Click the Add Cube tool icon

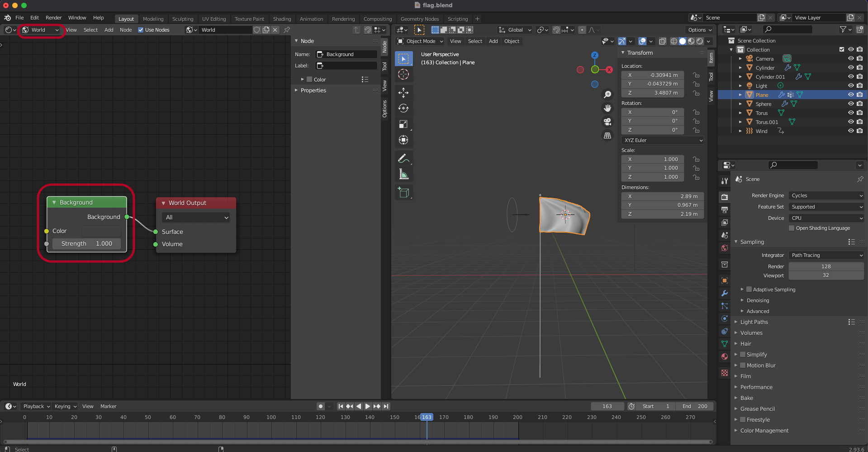click(403, 193)
